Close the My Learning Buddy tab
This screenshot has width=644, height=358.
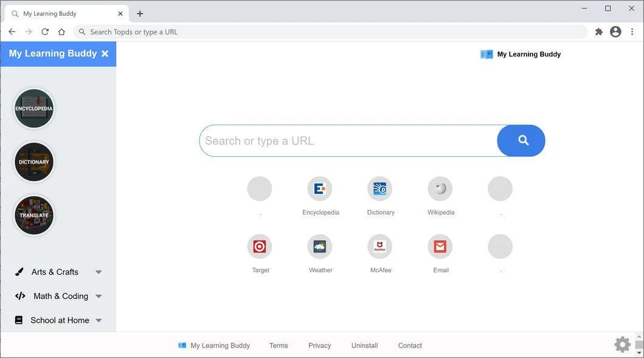click(x=120, y=13)
